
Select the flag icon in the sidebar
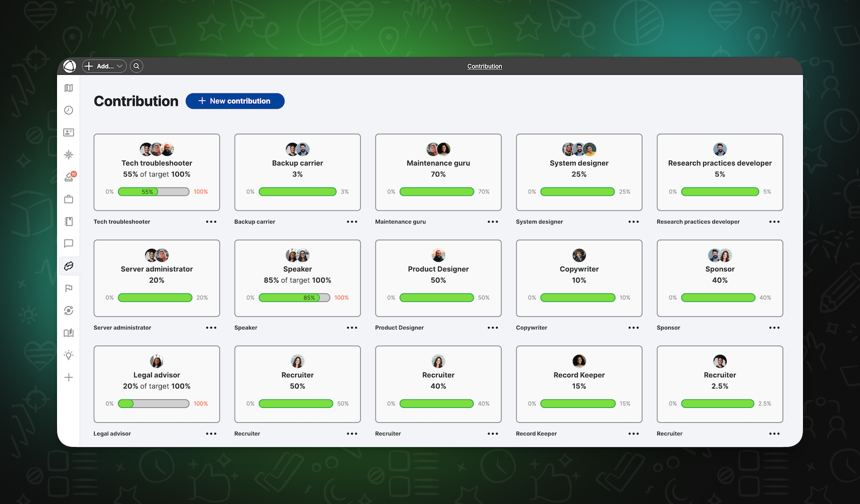pos(68,289)
